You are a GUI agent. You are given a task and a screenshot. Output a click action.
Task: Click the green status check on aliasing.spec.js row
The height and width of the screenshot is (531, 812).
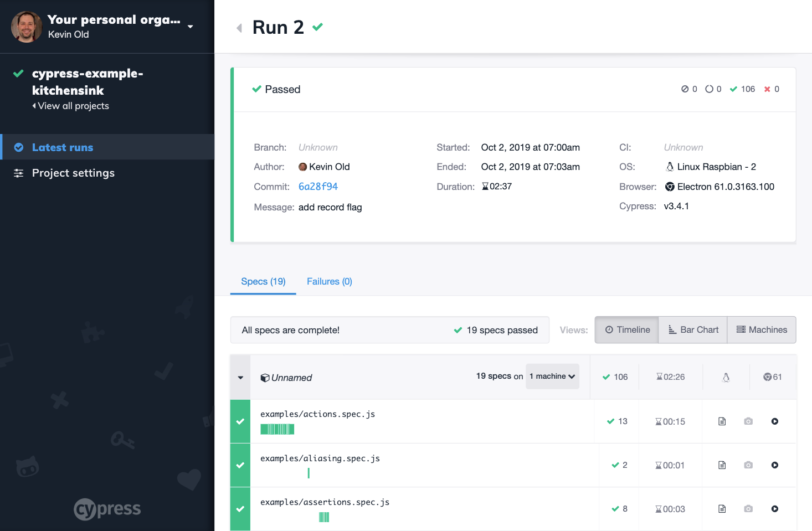[240, 465]
